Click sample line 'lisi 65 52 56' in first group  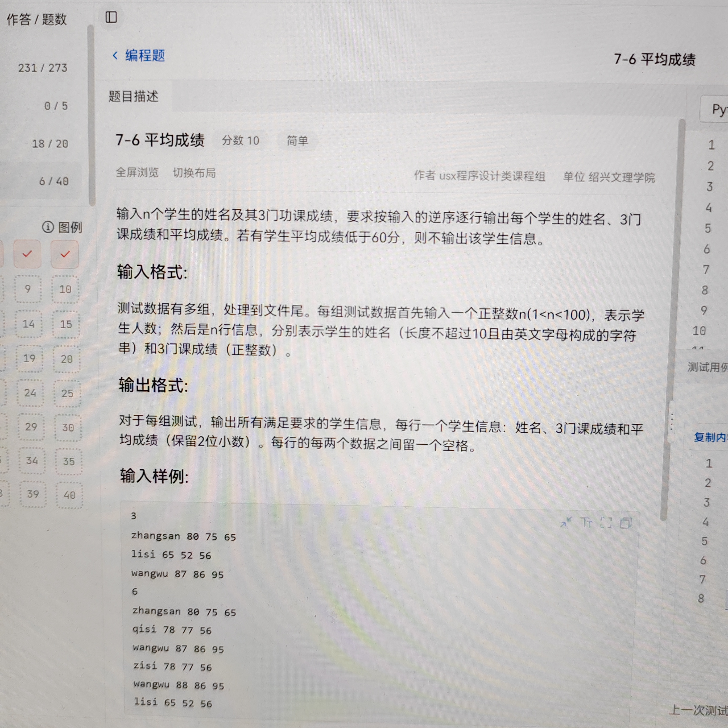[x=171, y=554]
